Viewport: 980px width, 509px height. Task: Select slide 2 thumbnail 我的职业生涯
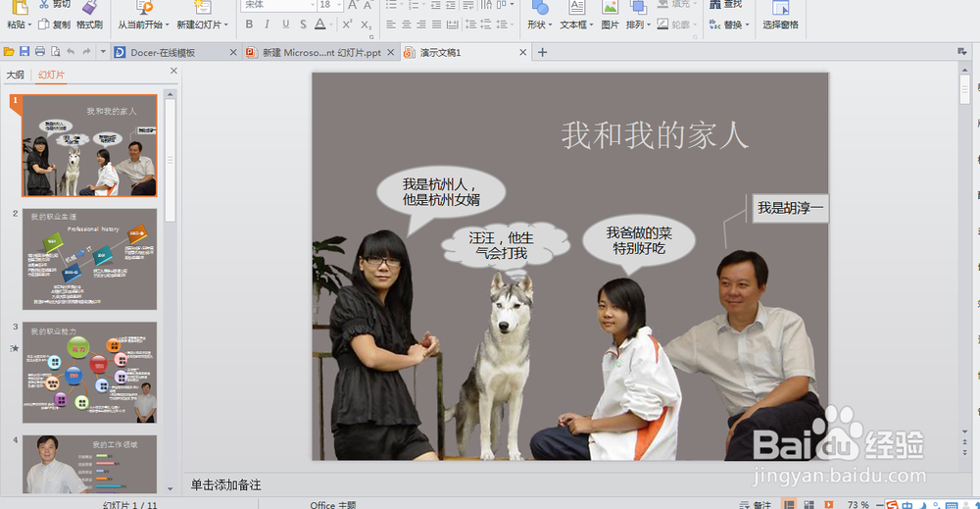tap(89, 260)
